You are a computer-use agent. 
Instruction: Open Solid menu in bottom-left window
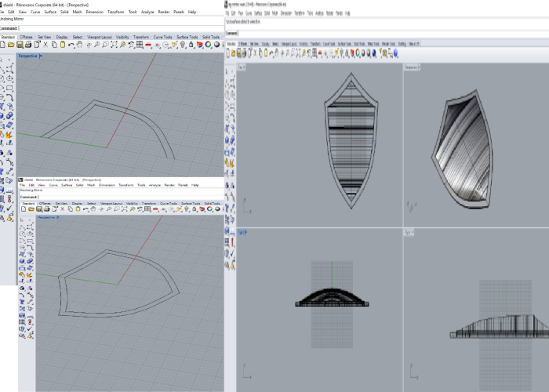79,185
